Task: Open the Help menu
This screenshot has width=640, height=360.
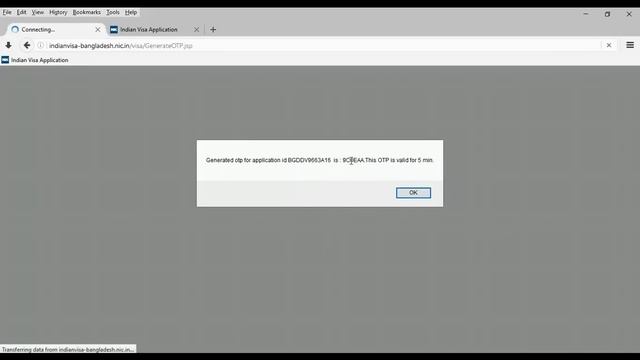Action: click(x=131, y=12)
